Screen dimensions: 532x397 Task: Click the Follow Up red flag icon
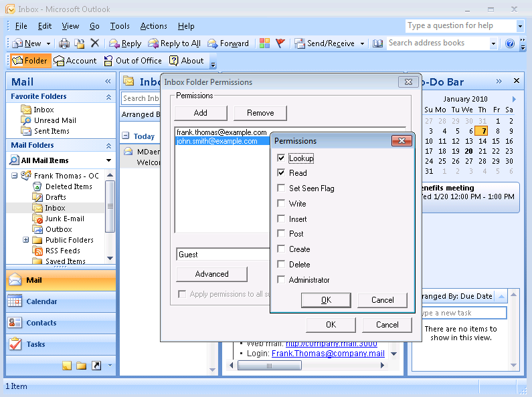coord(280,43)
